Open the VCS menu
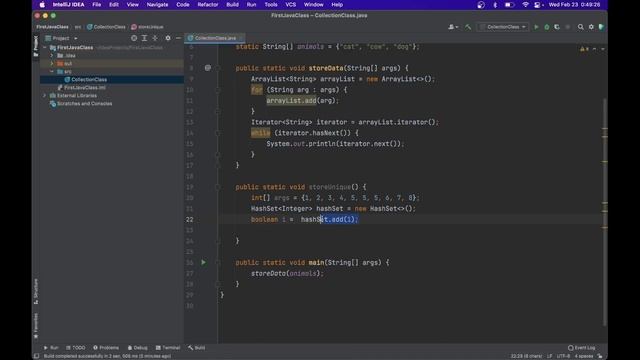 pos(291,5)
